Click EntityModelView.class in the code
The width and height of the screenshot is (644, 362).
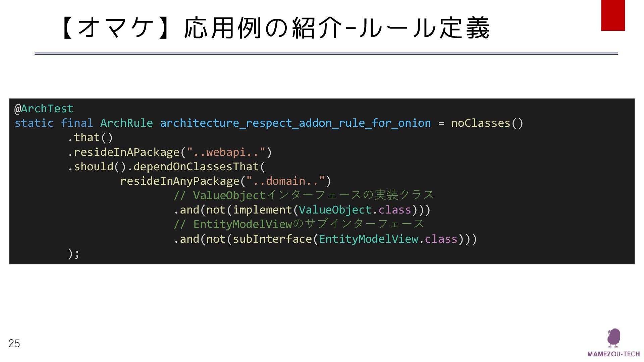[x=388, y=239]
